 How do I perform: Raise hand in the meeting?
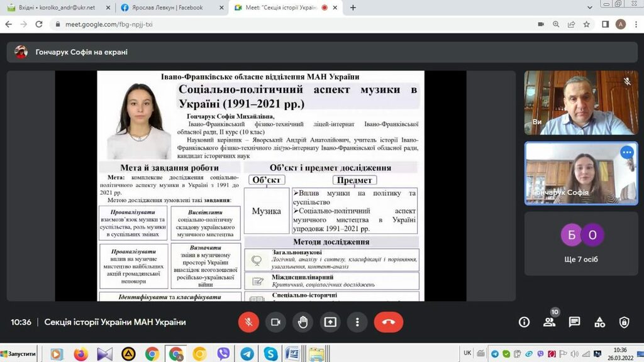303,322
